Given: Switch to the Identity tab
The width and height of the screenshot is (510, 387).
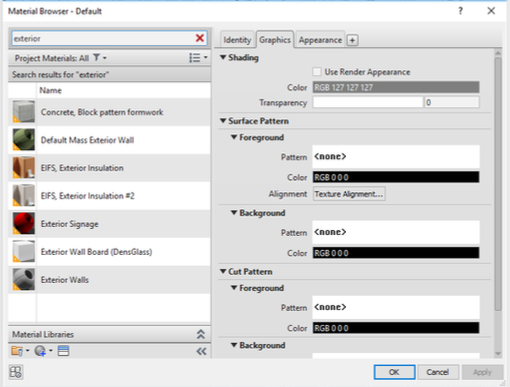Looking at the screenshot, I should coord(237,40).
